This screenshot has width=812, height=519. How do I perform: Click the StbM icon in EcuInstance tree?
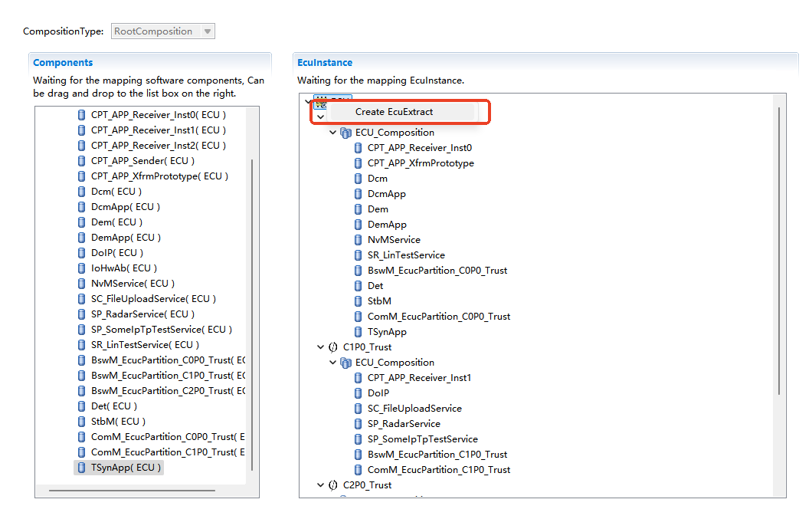pos(358,301)
